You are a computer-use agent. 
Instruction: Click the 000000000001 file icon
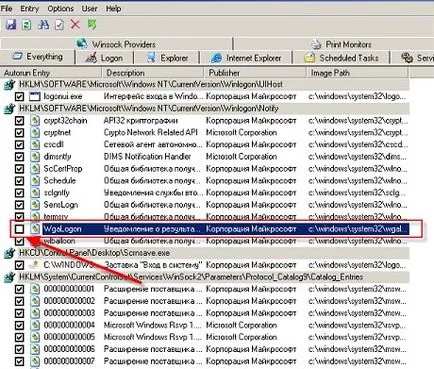click(35, 289)
